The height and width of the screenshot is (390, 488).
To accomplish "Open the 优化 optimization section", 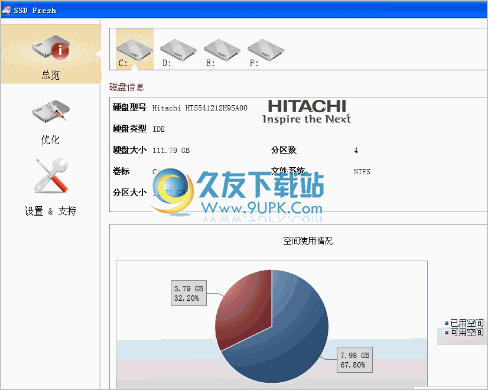I will click(51, 122).
